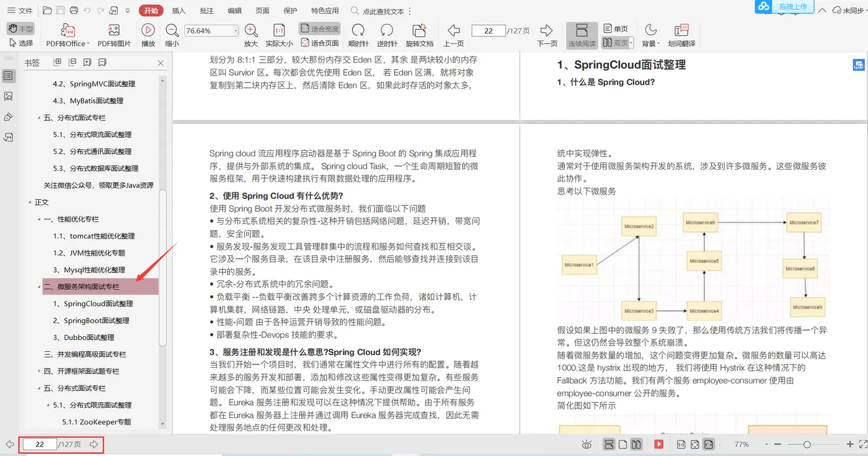
Task: Click 未同步 sync status
Action: pyautogui.click(x=848, y=11)
